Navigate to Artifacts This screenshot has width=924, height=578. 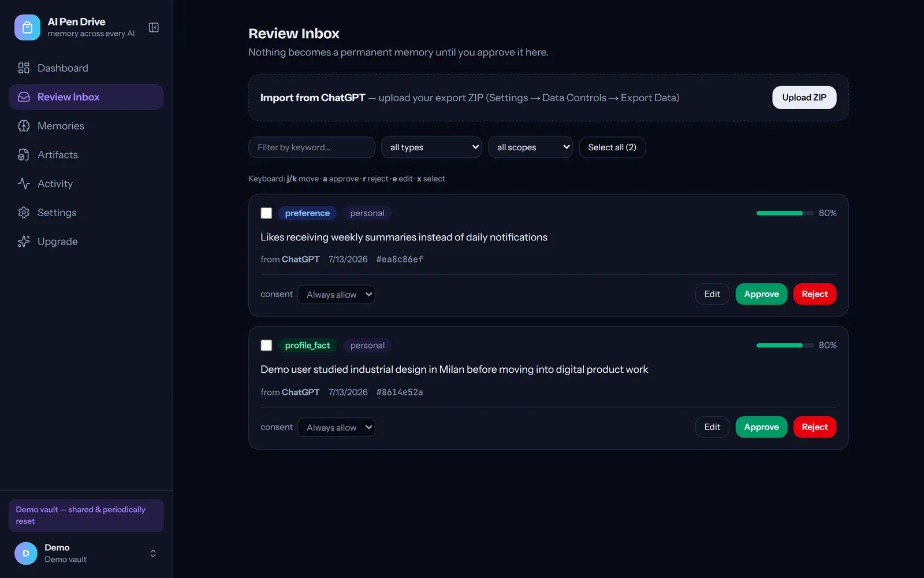point(86,155)
